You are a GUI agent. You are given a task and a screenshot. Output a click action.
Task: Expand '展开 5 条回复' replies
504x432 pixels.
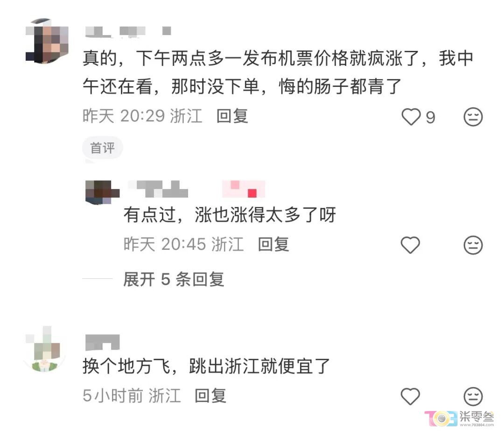(x=174, y=279)
